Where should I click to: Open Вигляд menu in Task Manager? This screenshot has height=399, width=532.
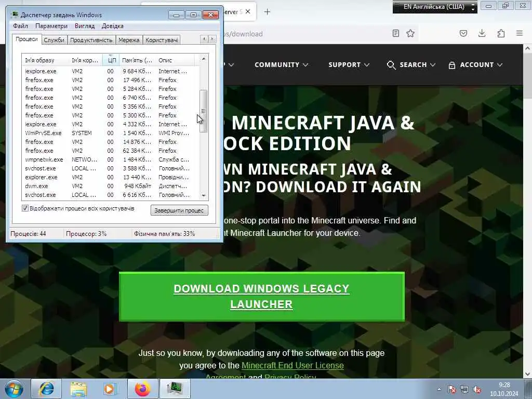(x=85, y=26)
